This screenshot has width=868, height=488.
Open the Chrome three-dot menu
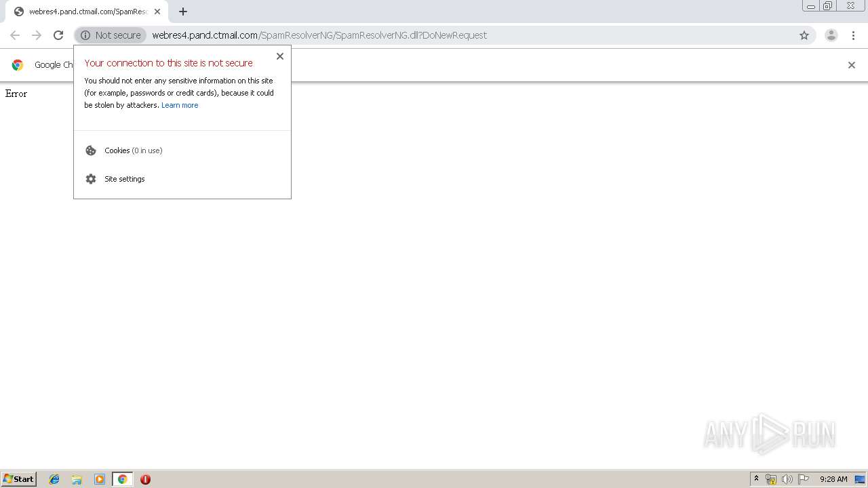coord(854,35)
